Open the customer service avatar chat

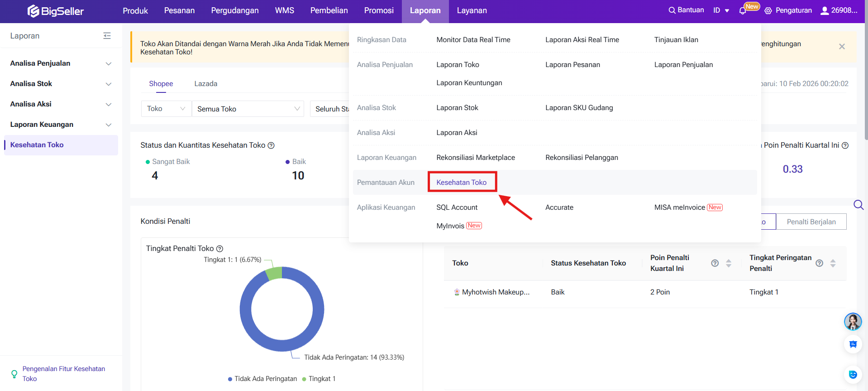coord(853,322)
